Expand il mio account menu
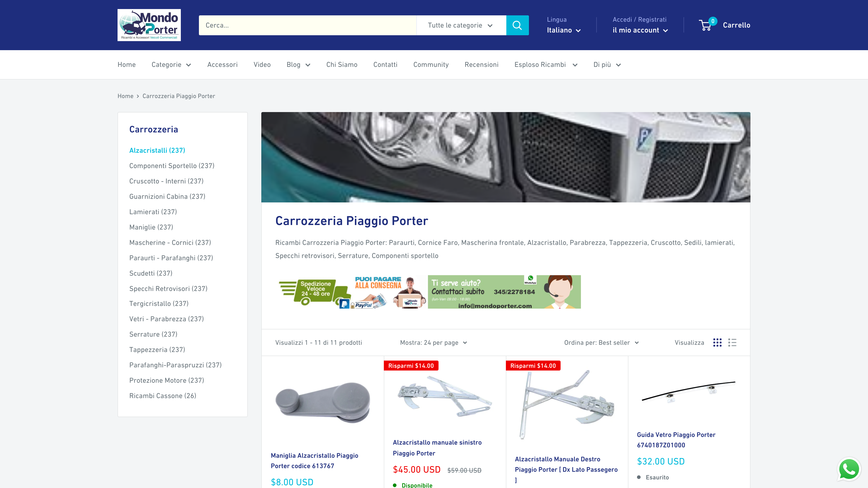Image resolution: width=868 pixels, height=488 pixels. coord(640,30)
